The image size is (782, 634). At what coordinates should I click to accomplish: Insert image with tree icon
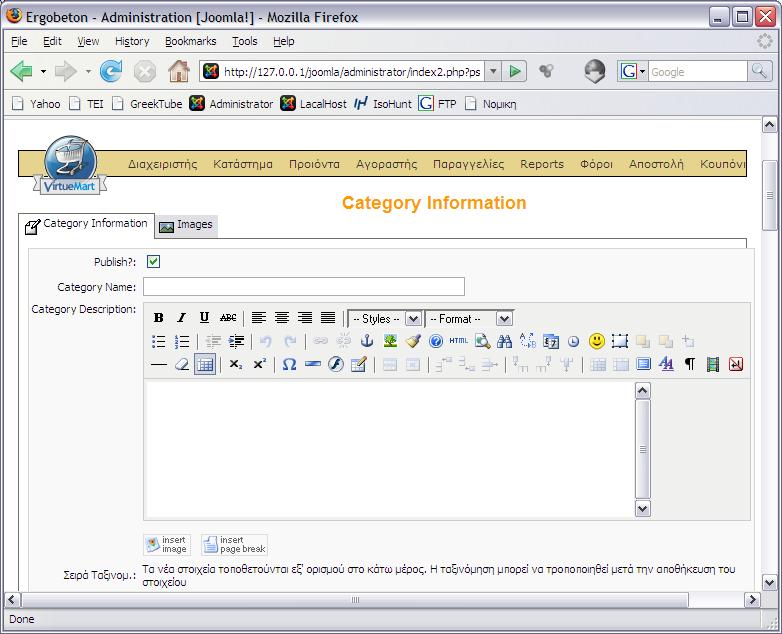390,342
